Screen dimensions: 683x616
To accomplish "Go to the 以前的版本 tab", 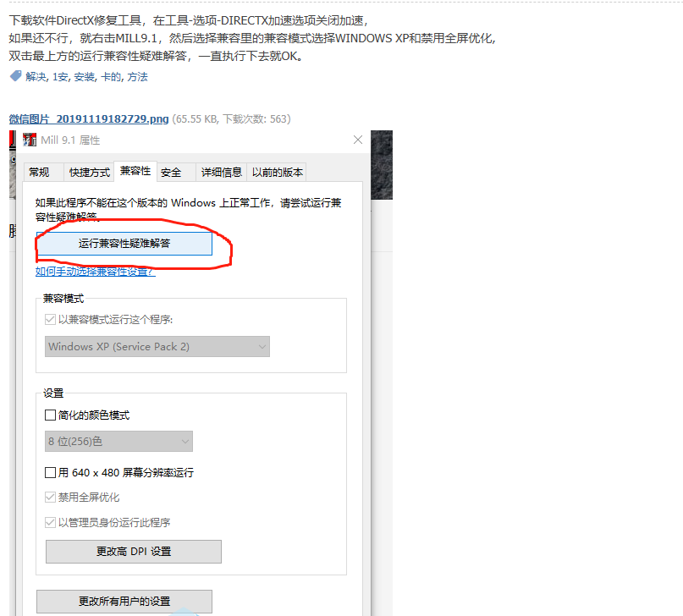I will (x=277, y=173).
